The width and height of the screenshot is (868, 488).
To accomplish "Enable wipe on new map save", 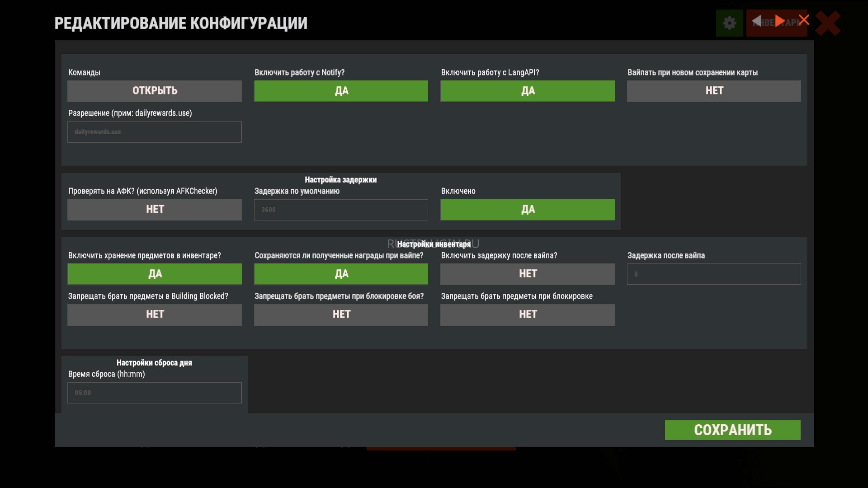I will [714, 91].
